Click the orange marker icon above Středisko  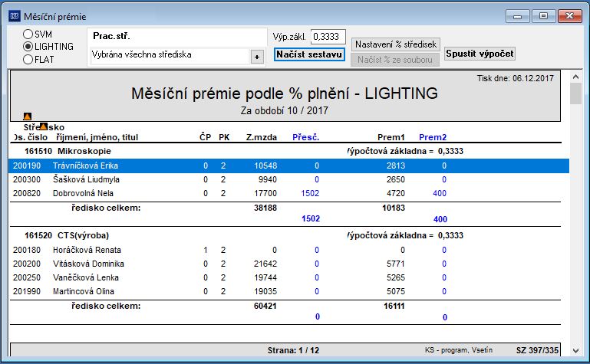tap(27, 116)
